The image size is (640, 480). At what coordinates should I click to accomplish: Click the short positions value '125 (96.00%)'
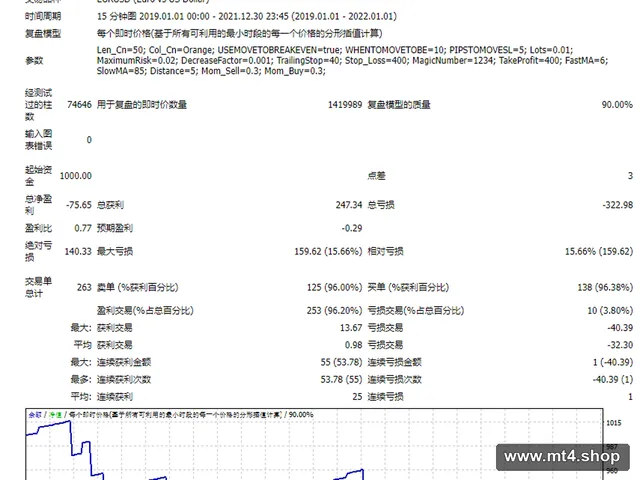tap(334, 287)
